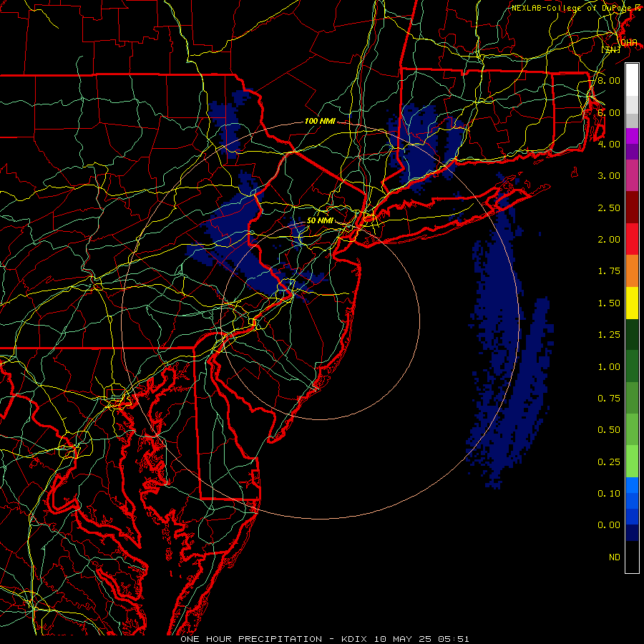The height and width of the screenshot is (644, 644).
Task: Click the 1.00 legend value
Action: click(609, 367)
